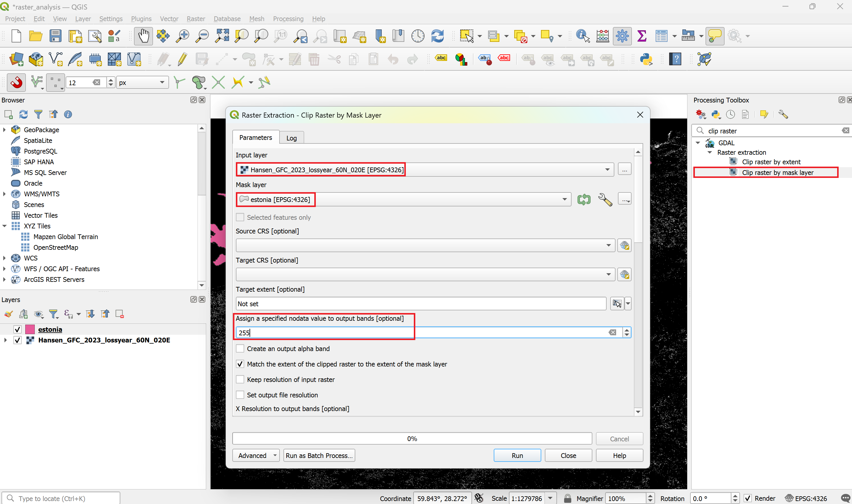
Task: Toggle the Snapping magnet icon
Action: point(16,82)
